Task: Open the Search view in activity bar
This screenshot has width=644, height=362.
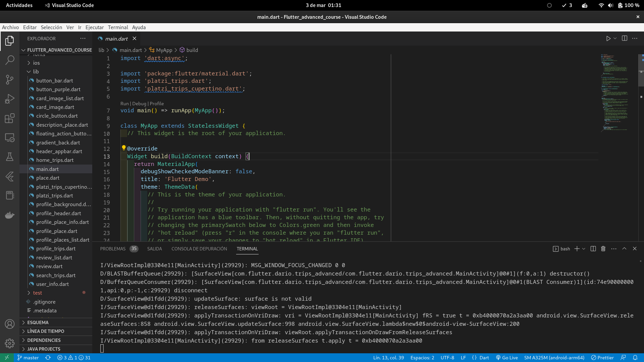Action: point(10,60)
